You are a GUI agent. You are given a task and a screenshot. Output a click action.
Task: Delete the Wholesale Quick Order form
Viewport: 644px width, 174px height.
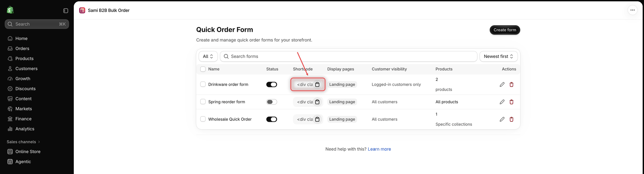512,119
